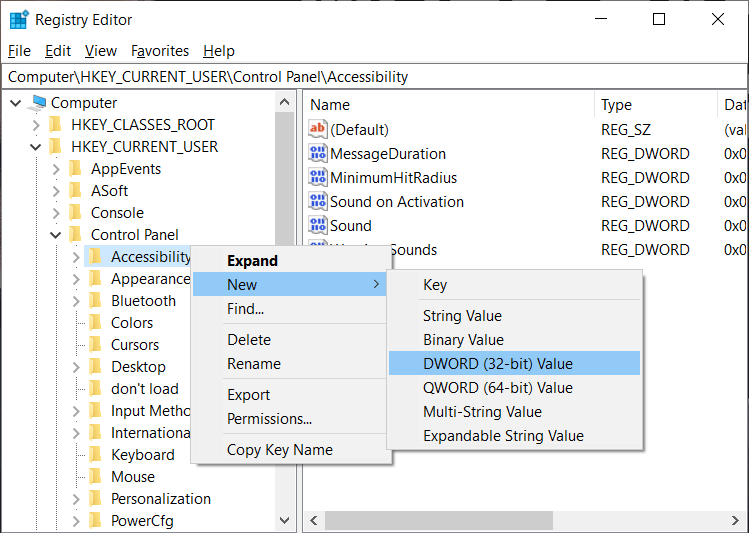Select Copy Key Name
The width and height of the screenshot is (749, 533).
pyautogui.click(x=290, y=449)
